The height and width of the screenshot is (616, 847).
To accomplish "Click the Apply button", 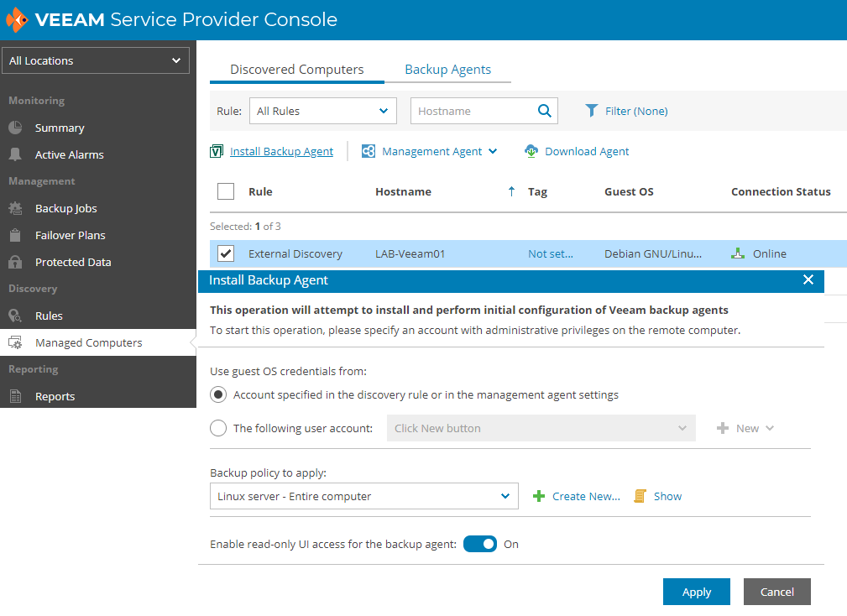I will [x=696, y=592].
